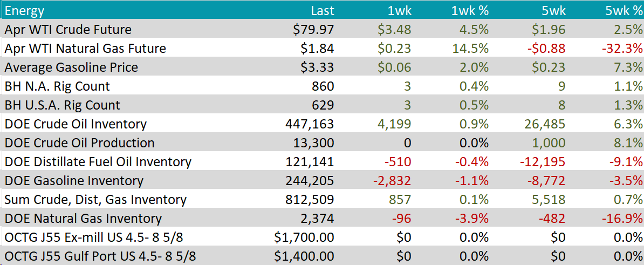Click the 629 rig count value

[x=324, y=105]
